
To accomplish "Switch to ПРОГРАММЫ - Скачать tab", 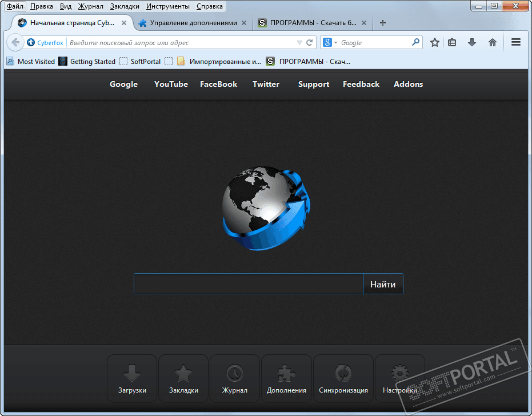I will pyautogui.click(x=313, y=23).
